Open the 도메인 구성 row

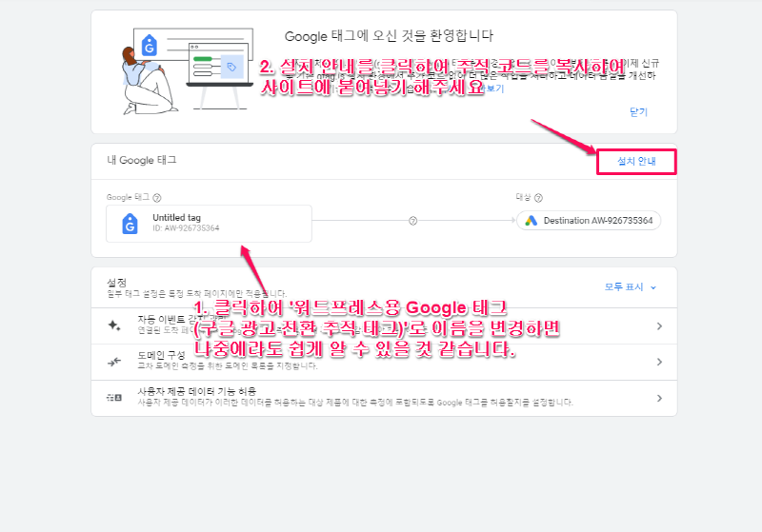pos(384,362)
